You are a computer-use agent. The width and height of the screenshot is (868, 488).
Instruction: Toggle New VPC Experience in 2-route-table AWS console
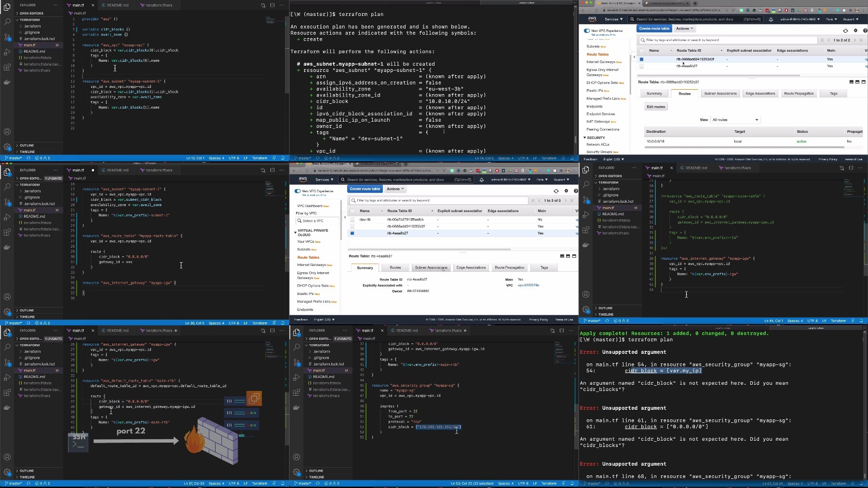(587, 30)
